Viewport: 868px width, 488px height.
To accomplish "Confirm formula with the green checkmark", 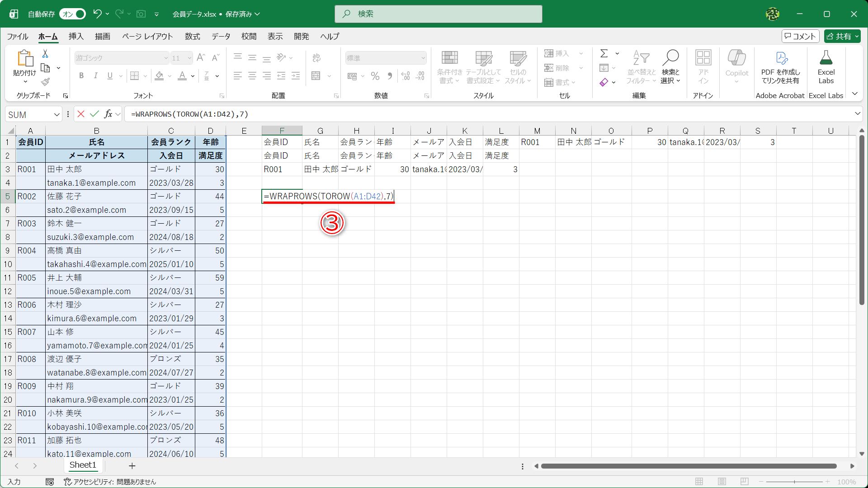I will point(94,114).
